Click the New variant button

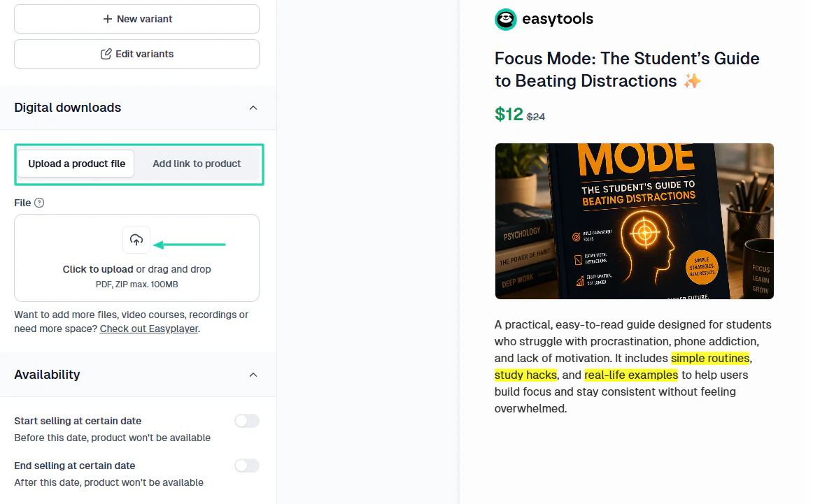[x=136, y=19]
